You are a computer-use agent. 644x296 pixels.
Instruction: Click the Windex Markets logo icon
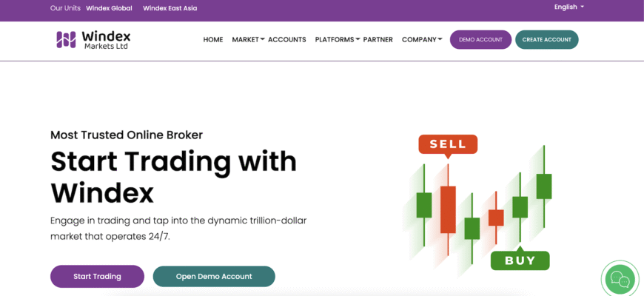click(x=66, y=40)
